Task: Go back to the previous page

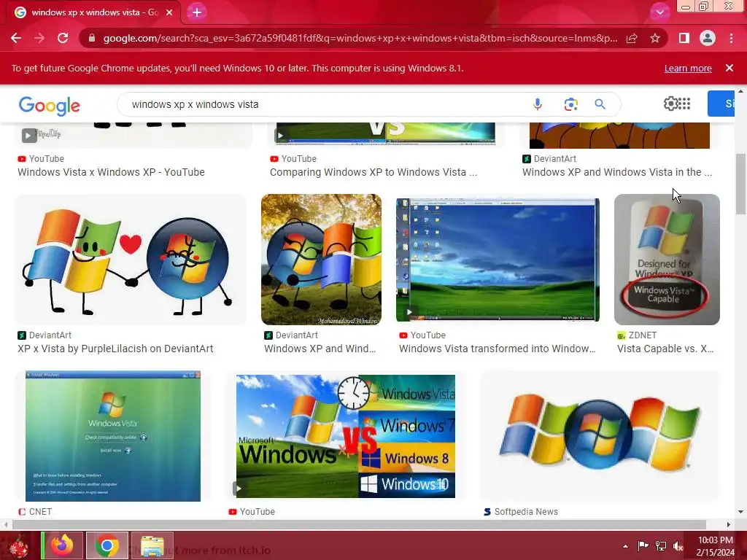Action: click(16, 38)
